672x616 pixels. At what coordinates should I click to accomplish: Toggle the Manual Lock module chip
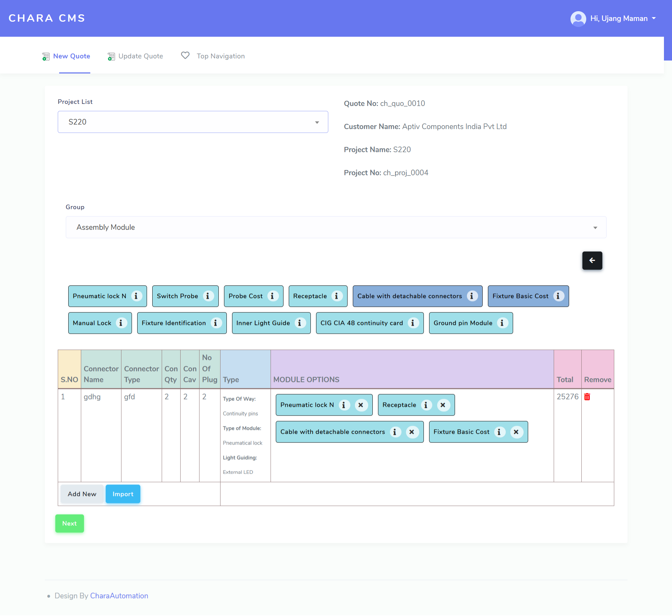coord(92,323)
